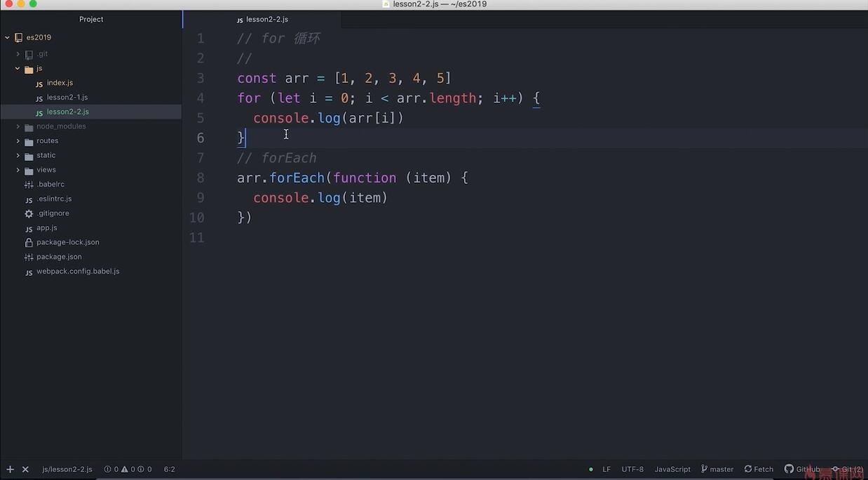The width and height of the screenshot is (868, 480).
Task: Open app.js file
Action: [x=47, y=228]
